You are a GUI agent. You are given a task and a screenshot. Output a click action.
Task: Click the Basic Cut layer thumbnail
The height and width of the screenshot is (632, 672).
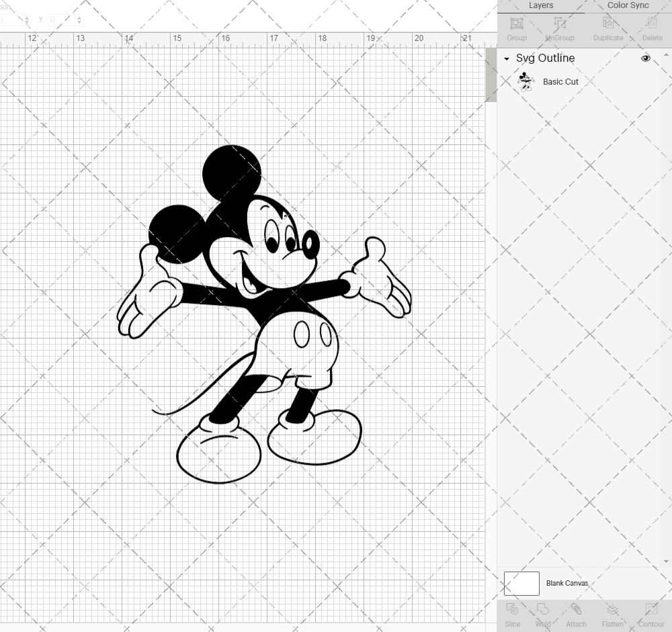pos(526,81)
